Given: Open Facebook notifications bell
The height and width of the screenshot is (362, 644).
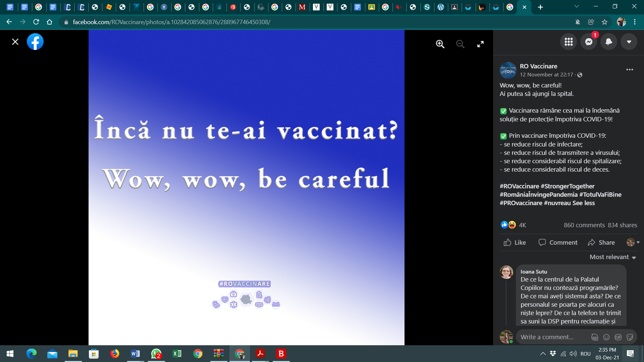Looking at the screenshot, I should (609, 42).
